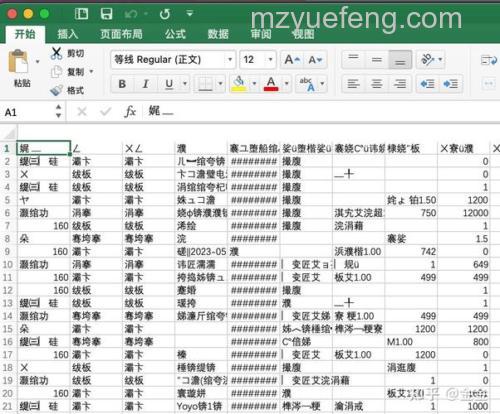Click cell with 742 in row 9
This screenshot has height=414, width=500.
pos(411,252)
